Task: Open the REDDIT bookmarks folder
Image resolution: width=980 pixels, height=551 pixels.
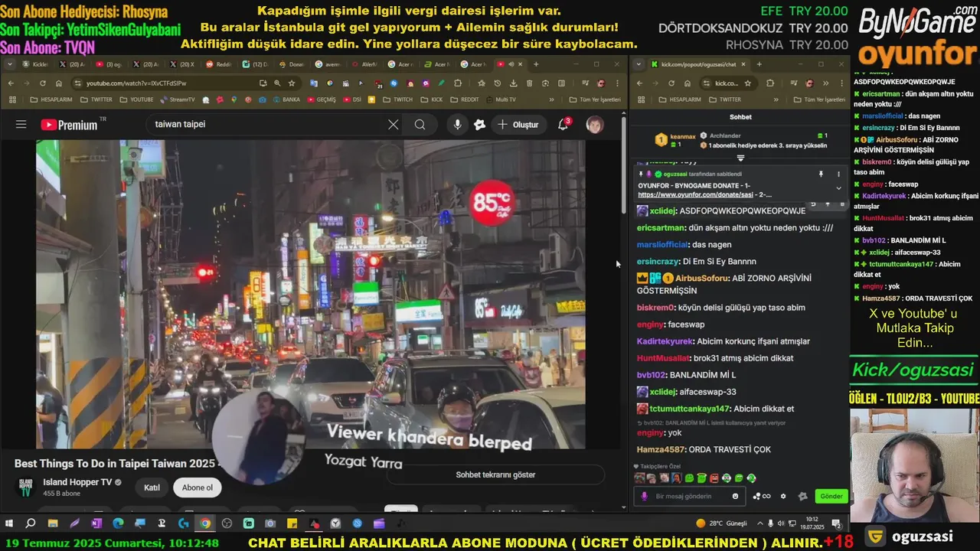Action: 465,99
